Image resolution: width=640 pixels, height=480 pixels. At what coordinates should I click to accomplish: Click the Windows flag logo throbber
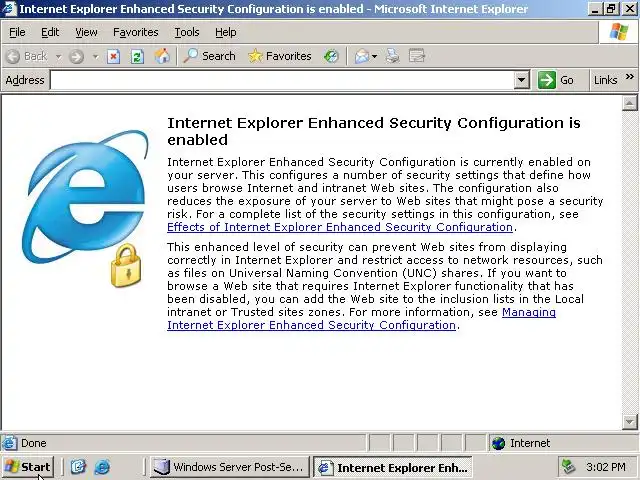click(619, 32)
